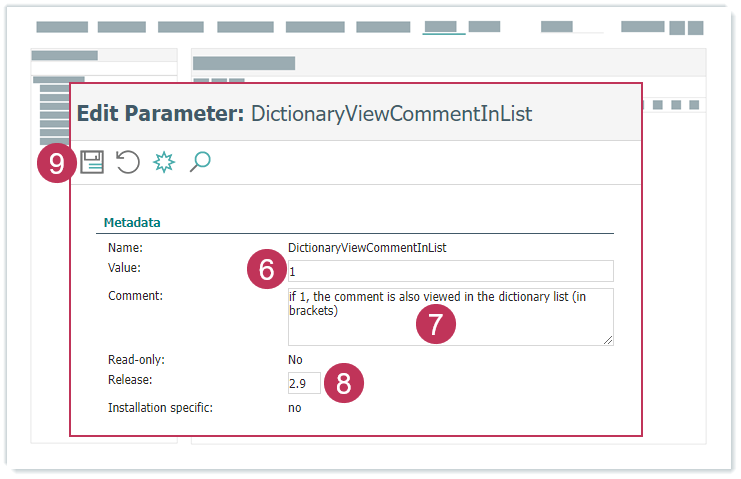Click the Installation specific value "no"
The image size is (741, 479).
pyautogui.click(x=294, y=407)
